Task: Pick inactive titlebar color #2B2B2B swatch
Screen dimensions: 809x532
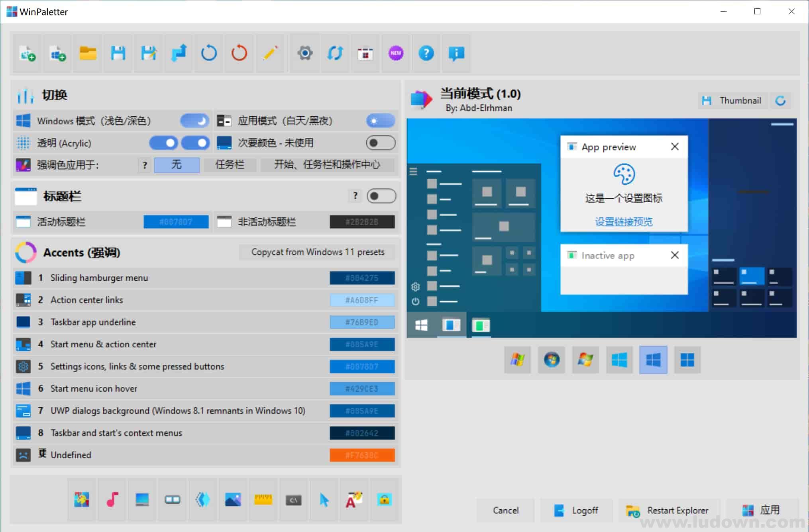Action: 362,222
